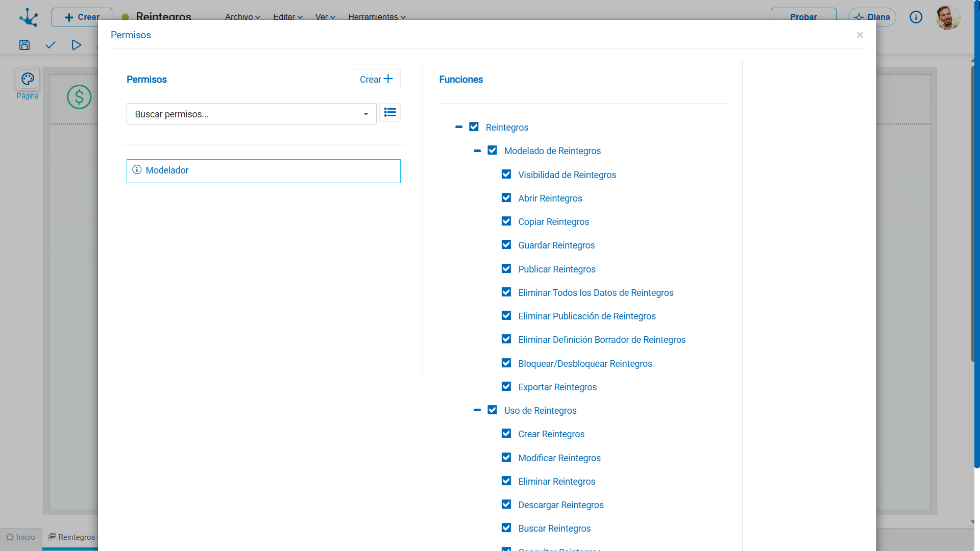This screenshot has width=980, height=551.
Task: Uncheck Visibilidad de Reintegros
Action: click(x=506, y=174)
